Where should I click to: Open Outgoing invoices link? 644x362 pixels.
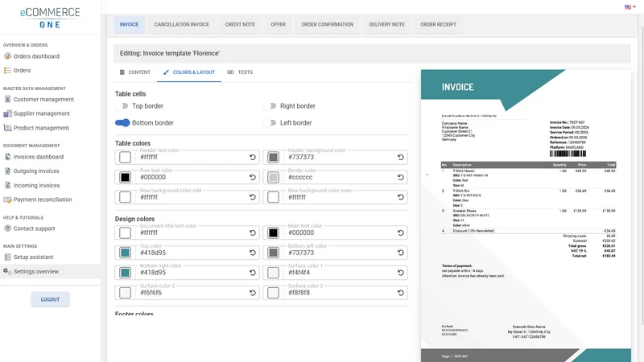click(x=36, y=171)
